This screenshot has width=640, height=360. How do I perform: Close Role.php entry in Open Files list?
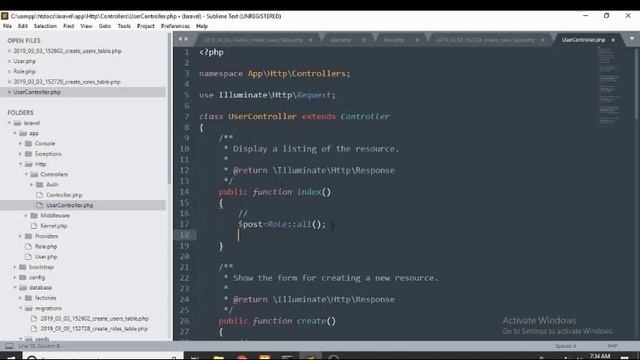click(9, 71)
